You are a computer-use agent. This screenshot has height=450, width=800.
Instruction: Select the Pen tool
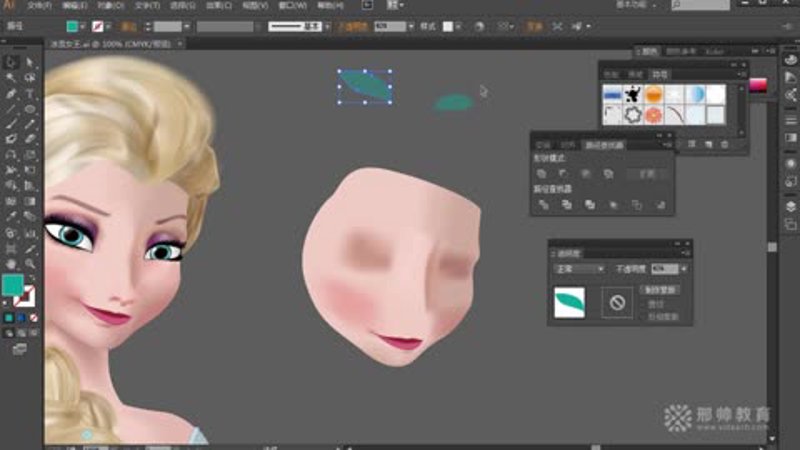[11, 93]
